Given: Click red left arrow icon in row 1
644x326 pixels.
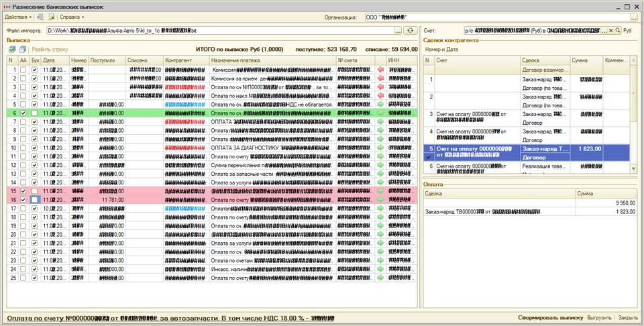Looking at the screenshot, I should [380, 70].
